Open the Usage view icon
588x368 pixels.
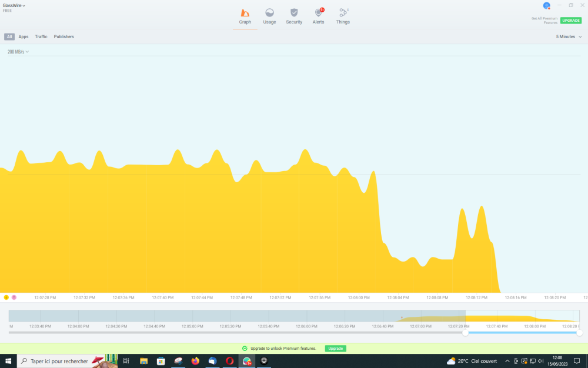pyautogui.click(x=269, y=13)
